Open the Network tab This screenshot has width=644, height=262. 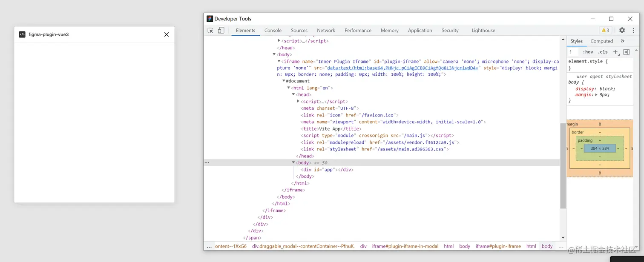326,30
